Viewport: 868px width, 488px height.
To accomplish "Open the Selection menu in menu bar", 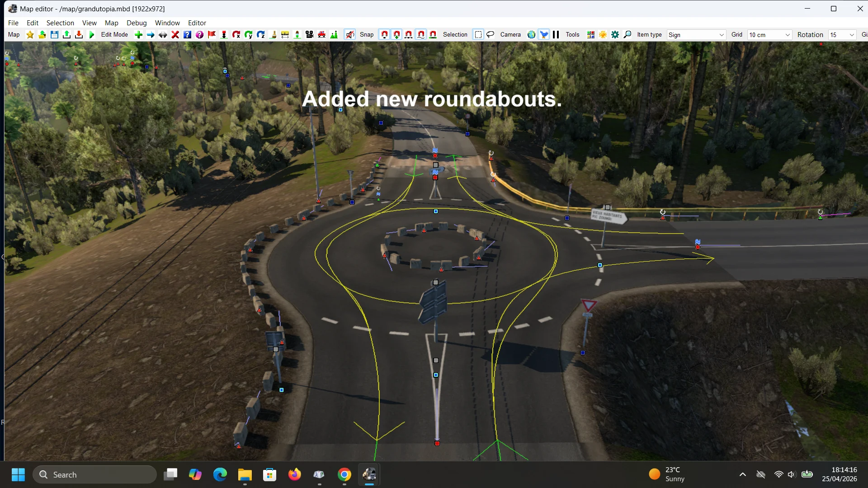I will [60, 23].
